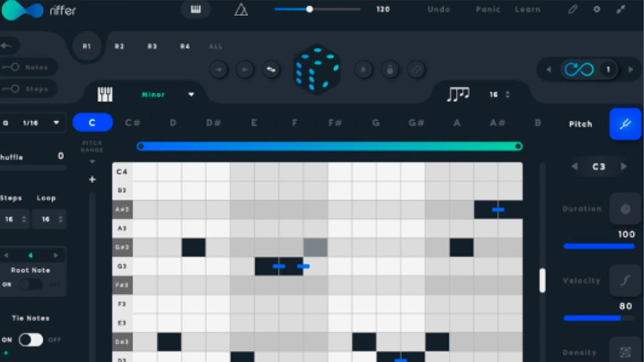
Task: Click the Velocity curve icon
Action: 625,281
